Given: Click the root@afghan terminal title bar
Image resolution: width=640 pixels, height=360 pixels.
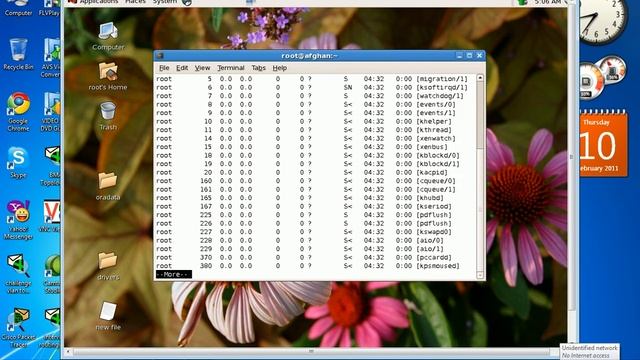Looking at the screenshot, I should pos(309,56).
